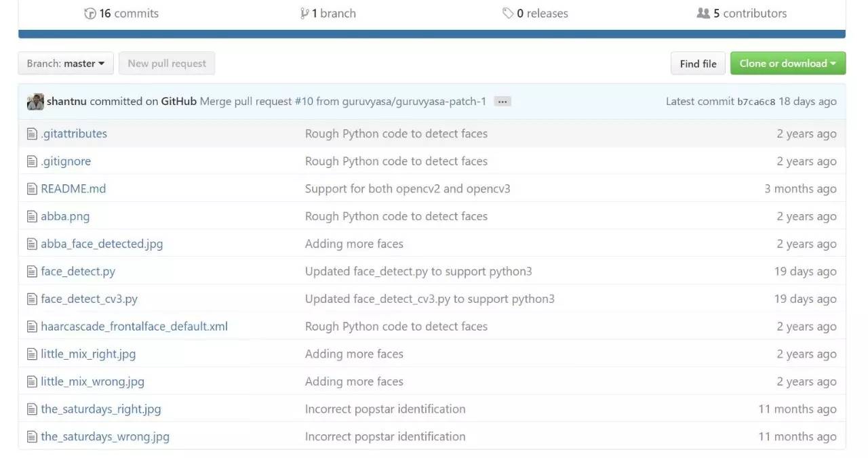Click file icon beside face_detect.py
This screenshot has height=458, width=868.
coord(31,272)
